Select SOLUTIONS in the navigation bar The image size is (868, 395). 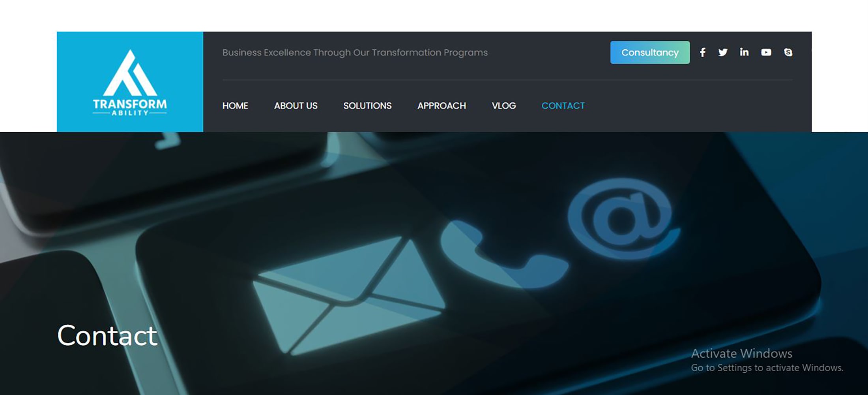coord(367,106)
